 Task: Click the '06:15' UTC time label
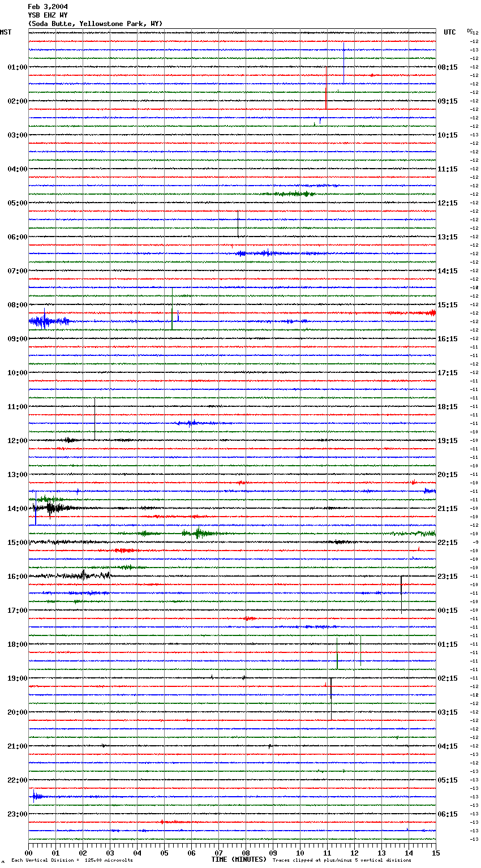pyautogui.click(x=448, y=814)
